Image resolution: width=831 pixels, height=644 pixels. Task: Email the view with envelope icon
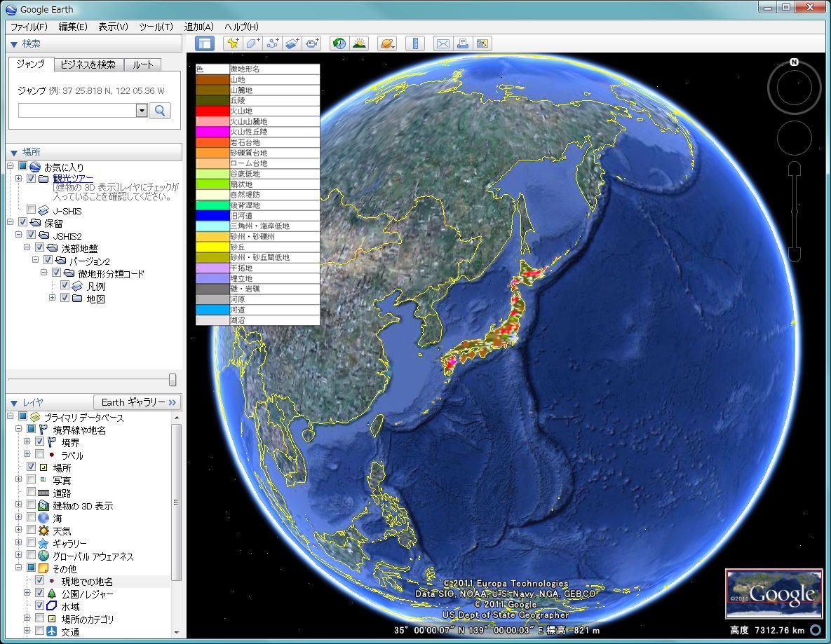click(443, 43)
